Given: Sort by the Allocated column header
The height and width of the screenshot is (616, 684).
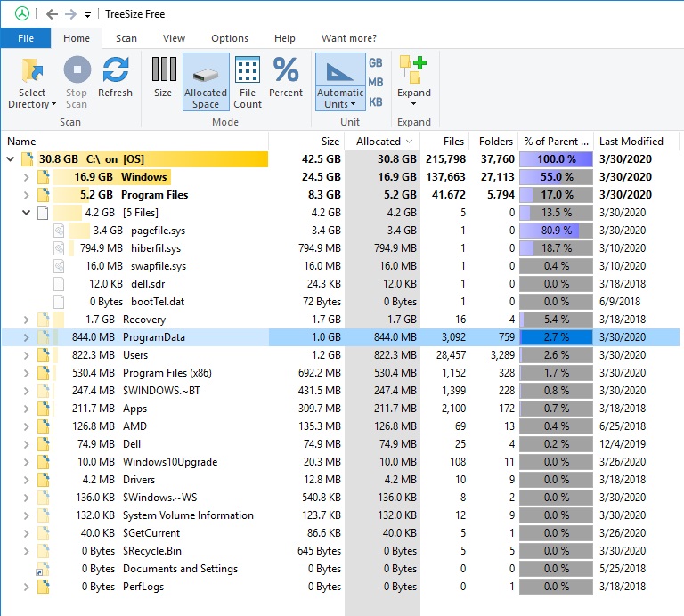Looking at the screenshot, I should (382, 142).
